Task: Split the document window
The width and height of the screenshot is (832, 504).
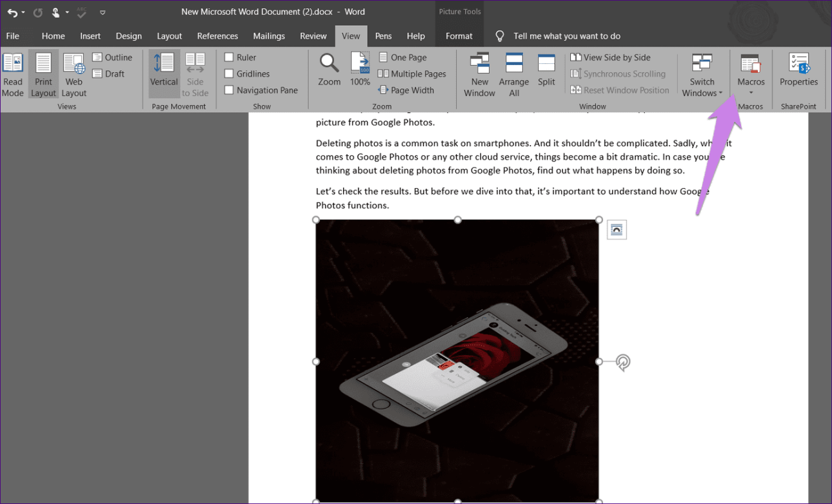Action: 546,70
